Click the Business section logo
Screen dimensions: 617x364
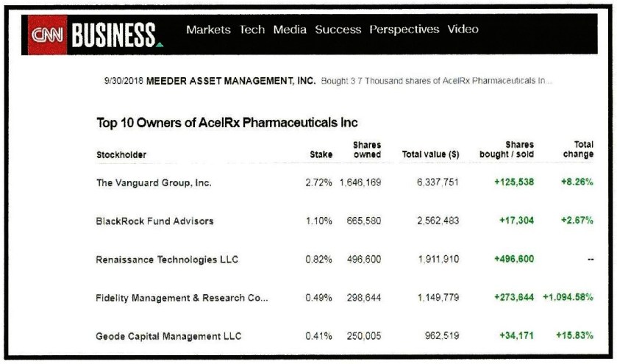tap(114, 35)
